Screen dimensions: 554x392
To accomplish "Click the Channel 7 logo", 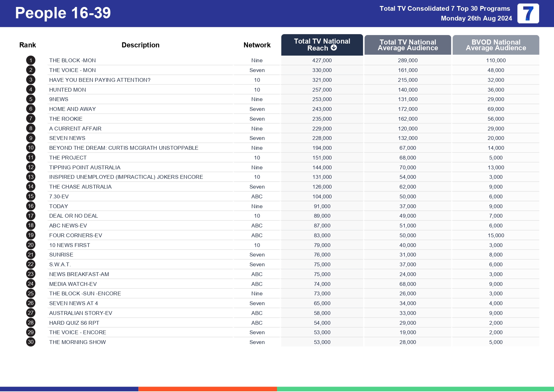I will [528, 14].
